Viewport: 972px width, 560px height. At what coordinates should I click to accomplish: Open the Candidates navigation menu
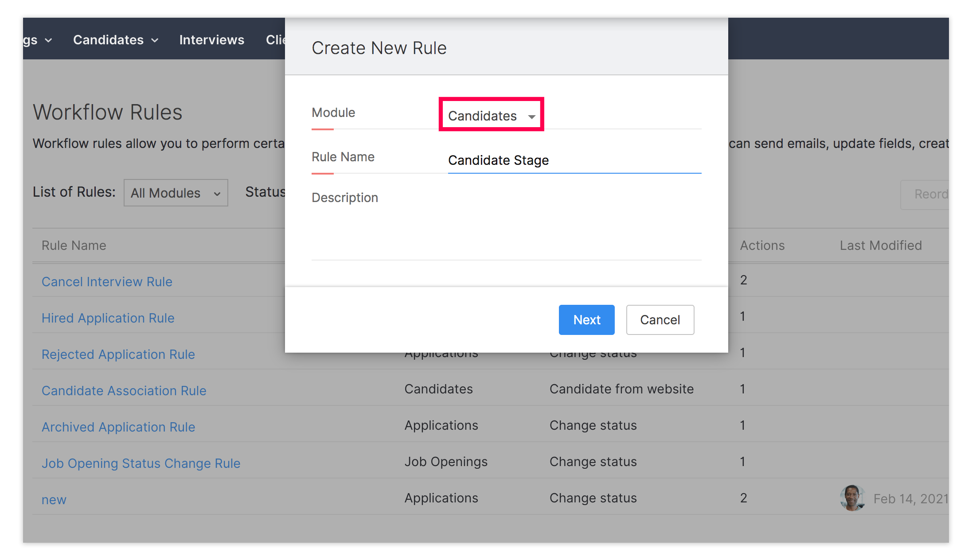tap(109, 40)
